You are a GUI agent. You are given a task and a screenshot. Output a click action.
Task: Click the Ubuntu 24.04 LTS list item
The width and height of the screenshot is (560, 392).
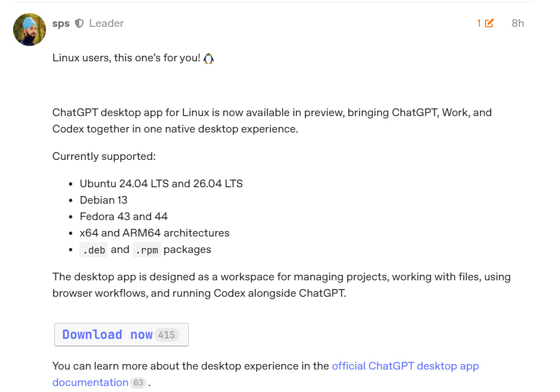(161, 183)
